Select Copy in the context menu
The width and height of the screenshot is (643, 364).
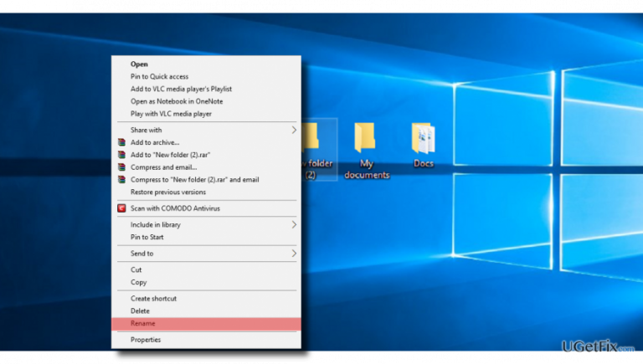click(x=206, y=282)
